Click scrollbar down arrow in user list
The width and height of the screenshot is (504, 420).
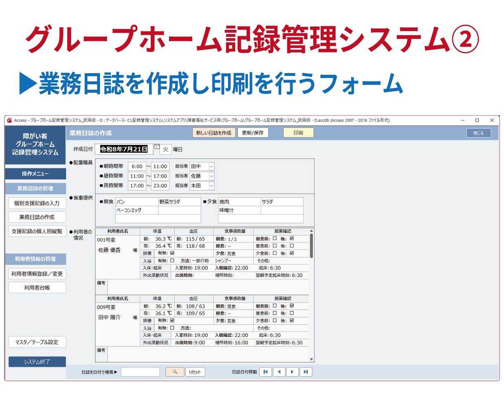[x=311, y=359]
